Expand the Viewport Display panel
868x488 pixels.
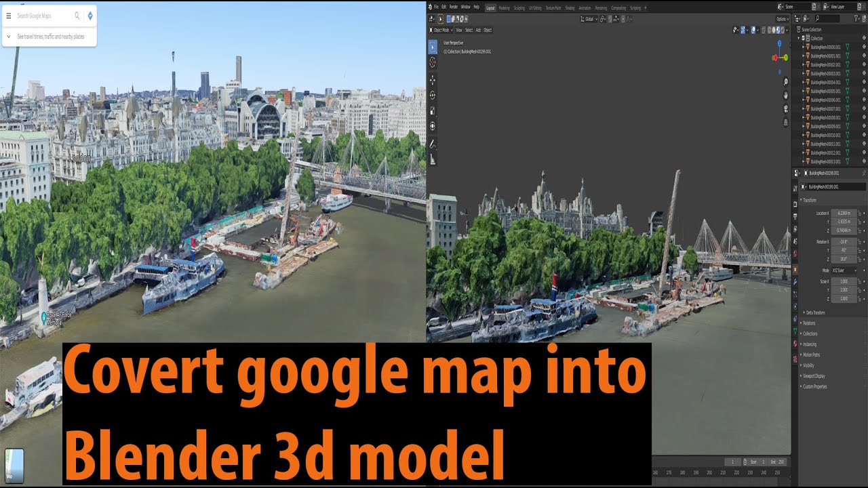[814, 375]
